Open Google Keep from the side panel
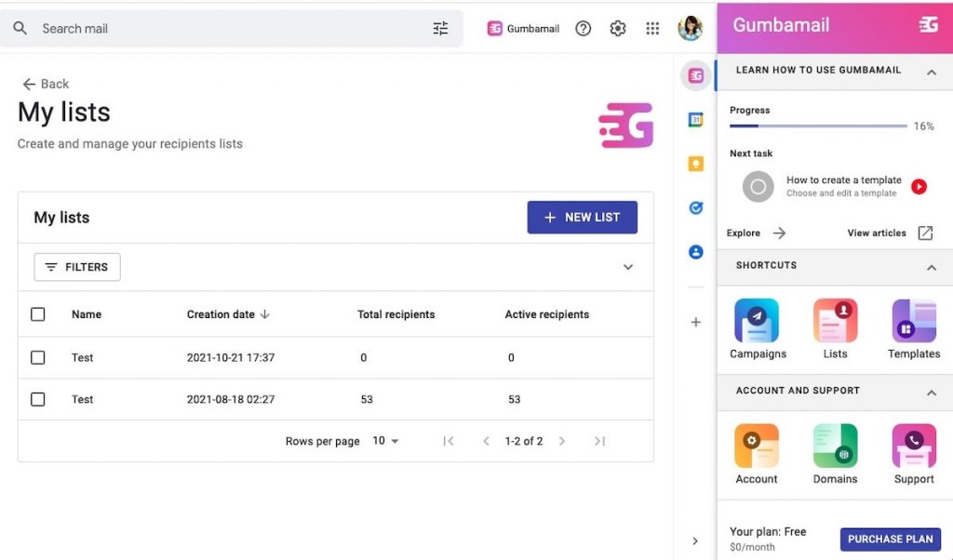This screenshot has height=560, width=953. click(695, 164)
